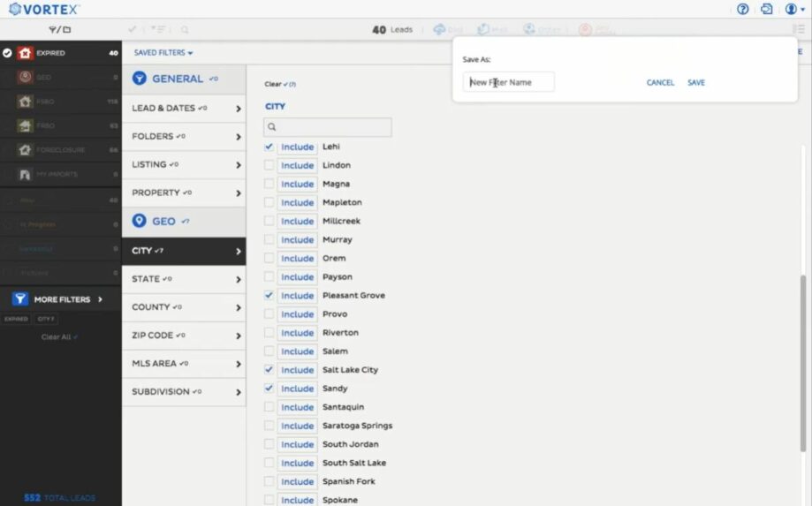812x506 pixels.
Task: Expand Subdivision filter arrow
Action: click(x=239, y=392)
